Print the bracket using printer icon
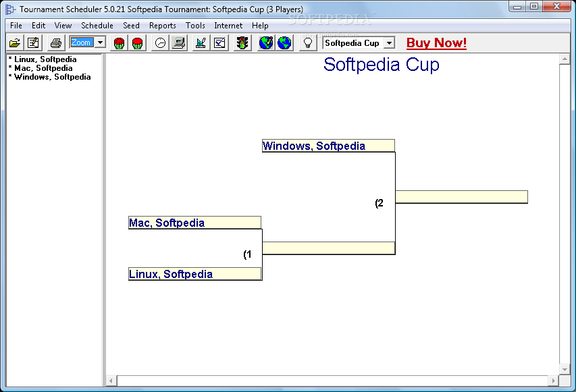Screen dimensions: 576x392 [x=56, y=43]
